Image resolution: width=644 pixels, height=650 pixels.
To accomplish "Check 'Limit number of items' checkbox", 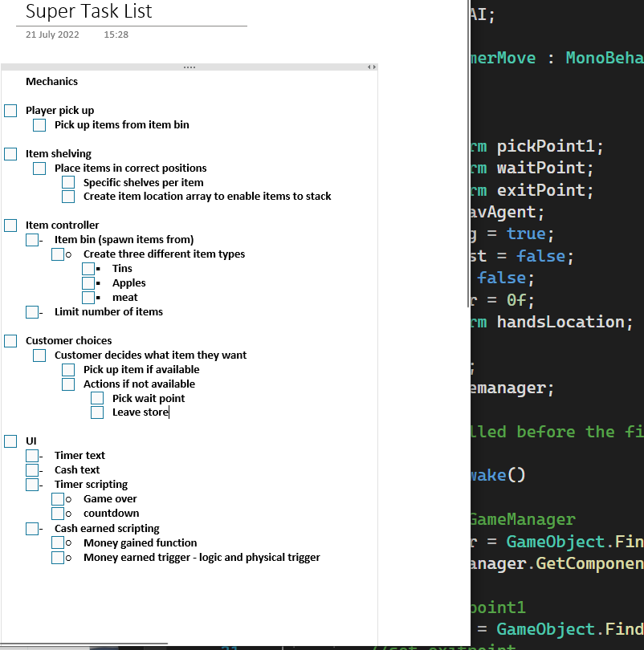I will point(32,312).
